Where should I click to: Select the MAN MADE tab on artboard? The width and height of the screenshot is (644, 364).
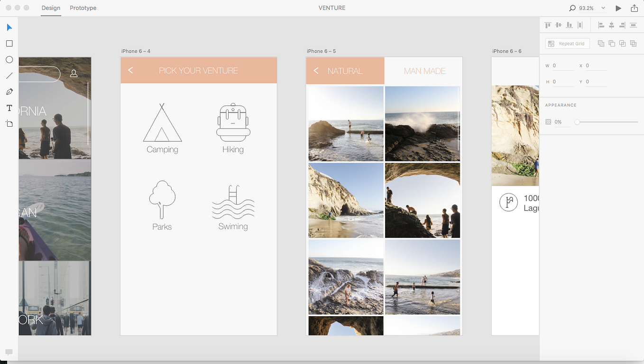click(424, 71)
